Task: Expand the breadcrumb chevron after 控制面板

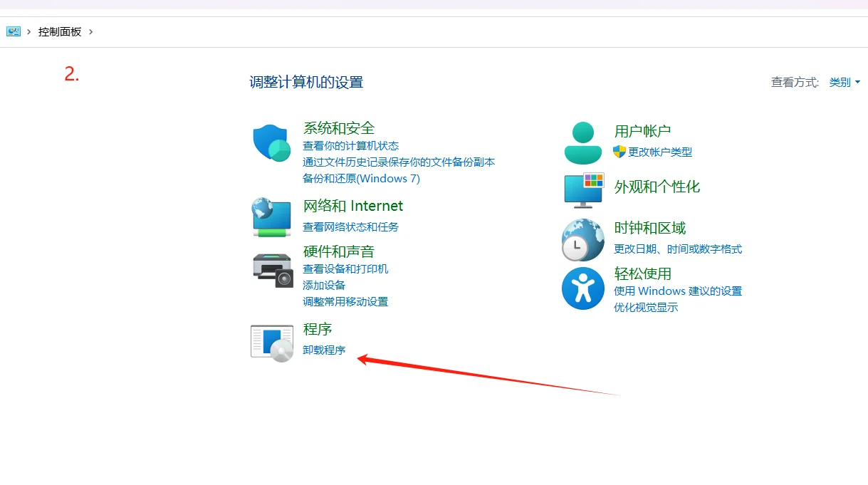Action: tap(90, 31)
